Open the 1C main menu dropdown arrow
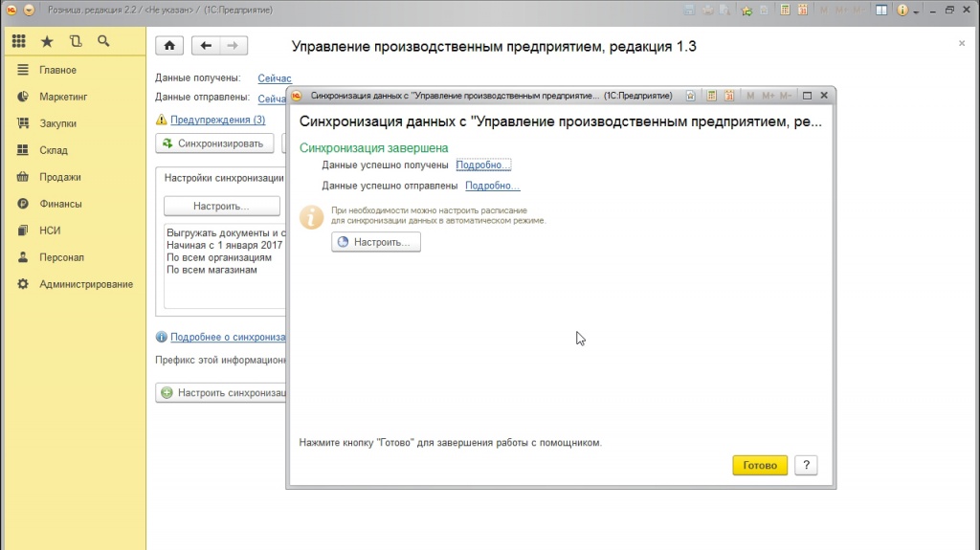980x550 pixels. pyautogui.click(x=29, y=10)
